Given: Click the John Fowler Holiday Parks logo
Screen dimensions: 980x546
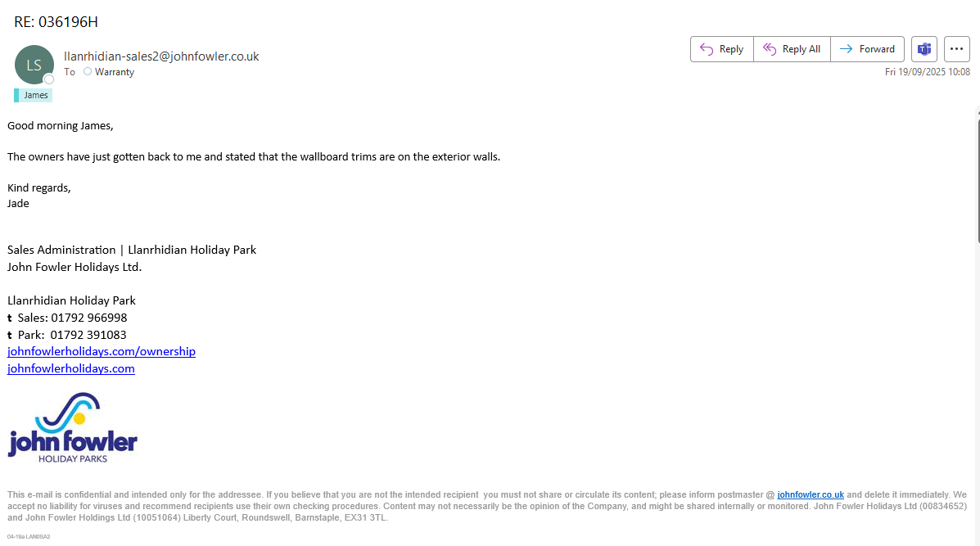Looking at the screenshot, I should 72,428.
